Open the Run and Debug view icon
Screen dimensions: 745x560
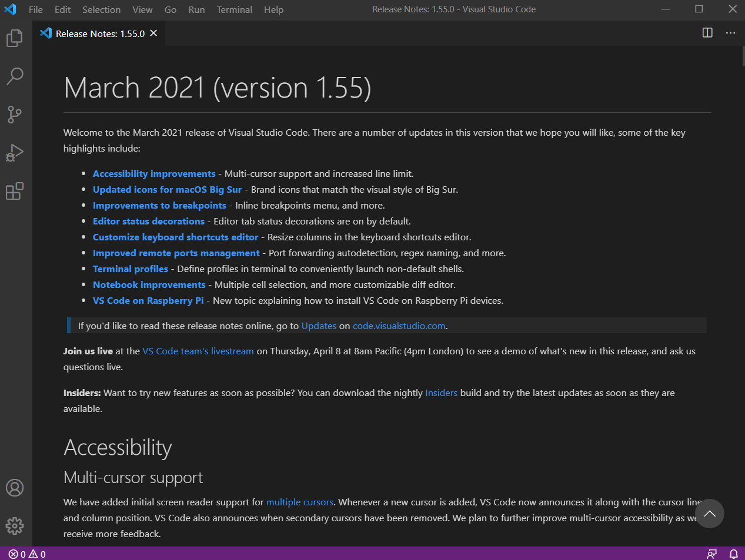[x=15, y=153]
